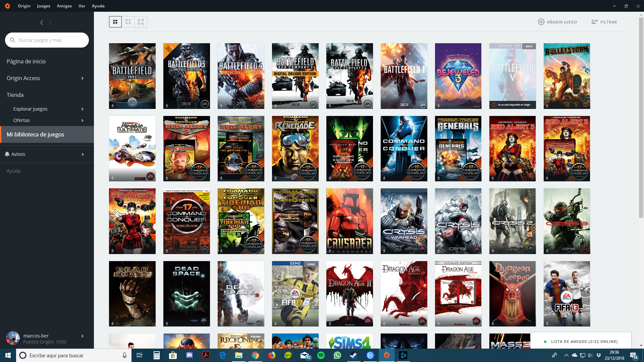Click the marcos-ber profile avatar
Viewport: 644px width, 362px height.
tap(13, 338)
